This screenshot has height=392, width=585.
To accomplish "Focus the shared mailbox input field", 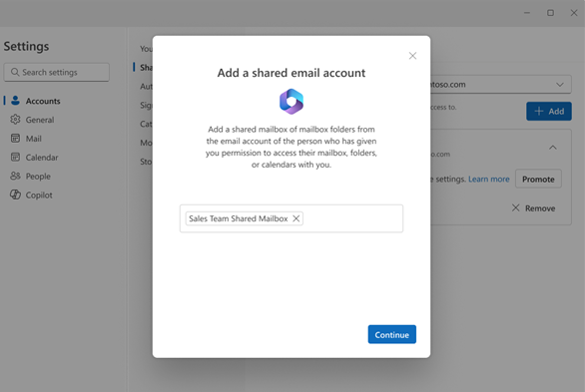I will click(292, 218).
